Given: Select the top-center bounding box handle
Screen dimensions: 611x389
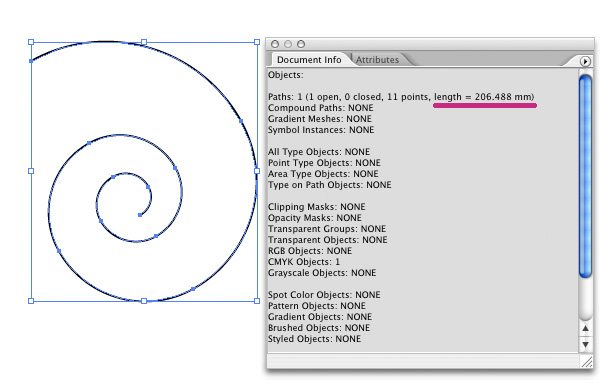Looking at the screenshot, I should (144, 42).
